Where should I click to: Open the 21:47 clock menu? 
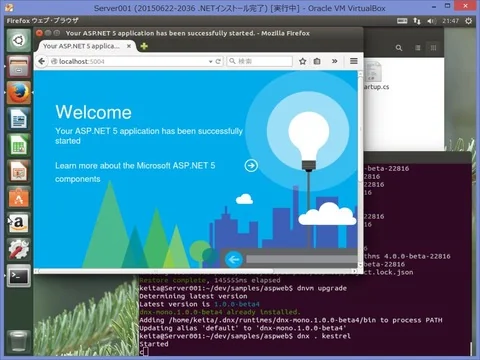451,21
